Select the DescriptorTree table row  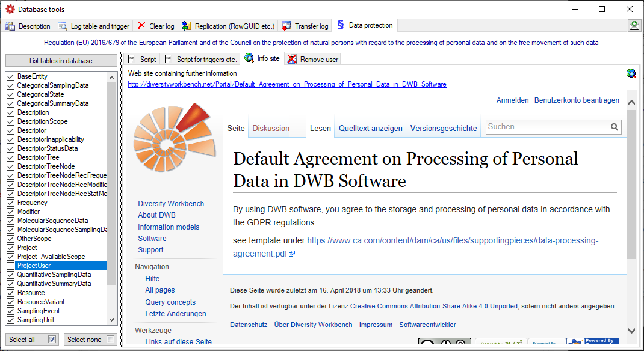pyautogui.click(x=38, y=157)
